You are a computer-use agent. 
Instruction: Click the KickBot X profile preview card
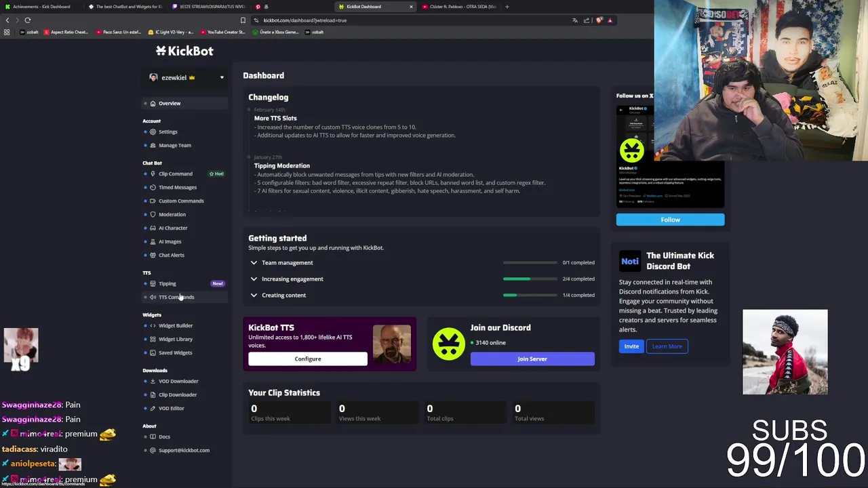click(x=670, y=157)
